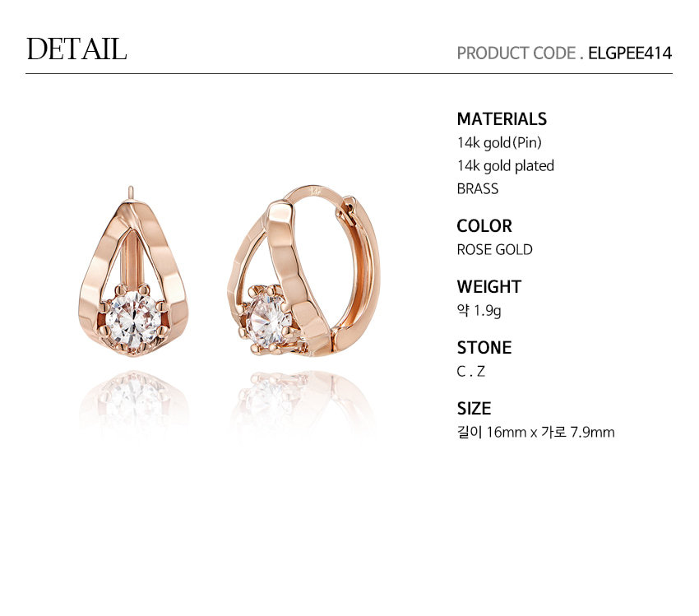Select the 약 1.9g weight value
Screen dimensions: 699x616
pyautogui.click(x=479, y=311)
